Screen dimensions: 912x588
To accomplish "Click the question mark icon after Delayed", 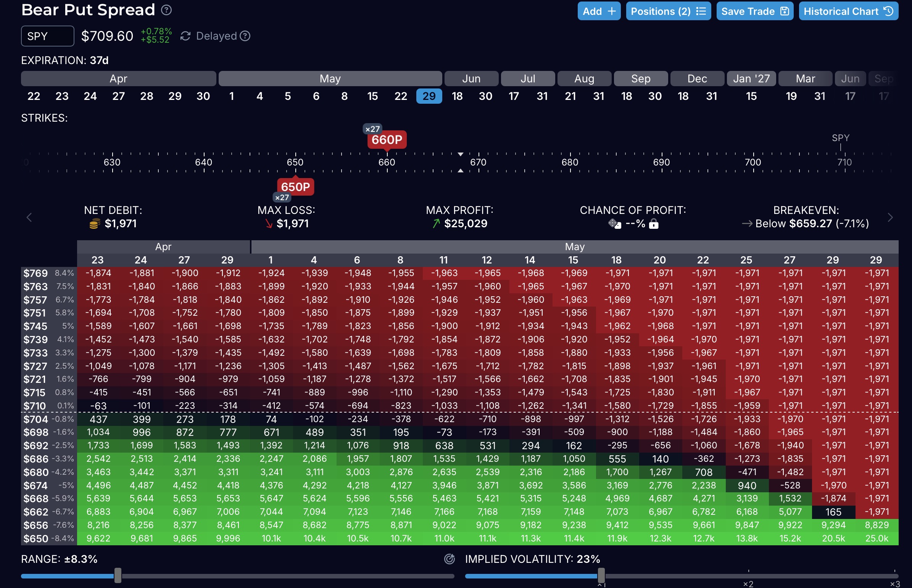I will [245, 36].
